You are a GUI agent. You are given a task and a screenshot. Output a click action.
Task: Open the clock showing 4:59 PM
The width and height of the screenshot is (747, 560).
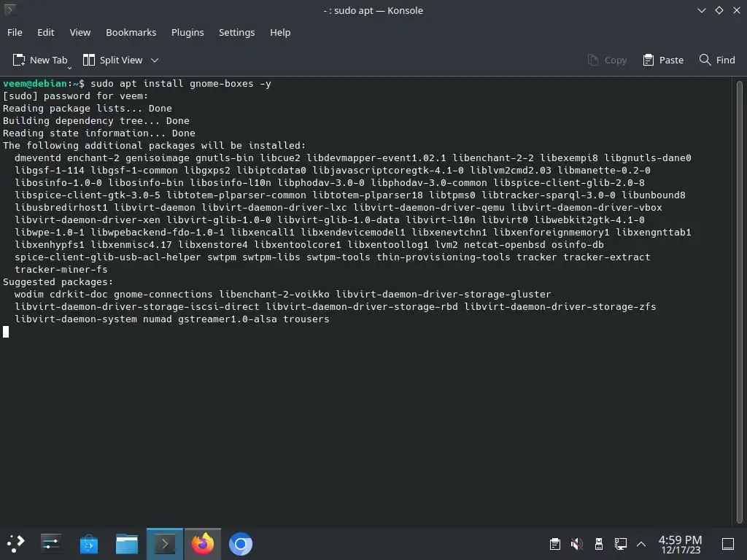pyautogui.click(x=680, y=544)
